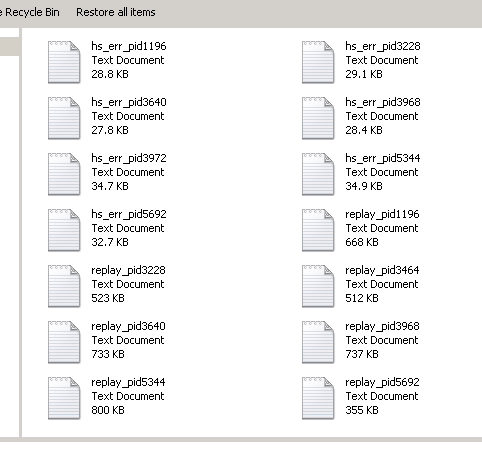Select the replay_pid3968 file icon
Image resolution: width=482 pixels, height=454 pixels.
tap(318, 342)
